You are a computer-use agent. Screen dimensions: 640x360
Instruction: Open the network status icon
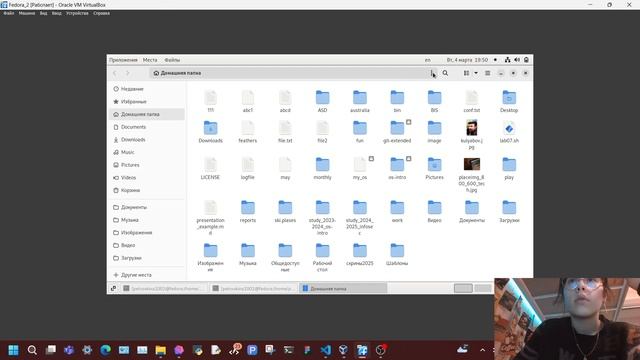coord(507,60)
